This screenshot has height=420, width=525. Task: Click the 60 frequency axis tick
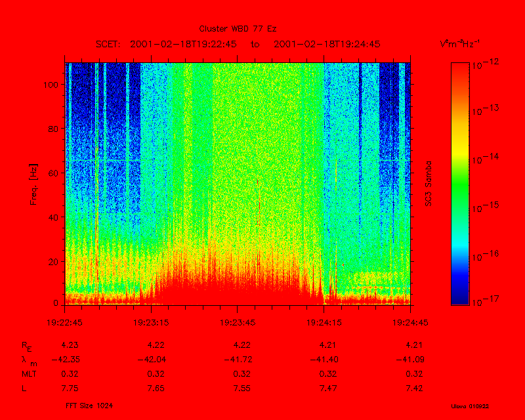click(x=56, y=173)
